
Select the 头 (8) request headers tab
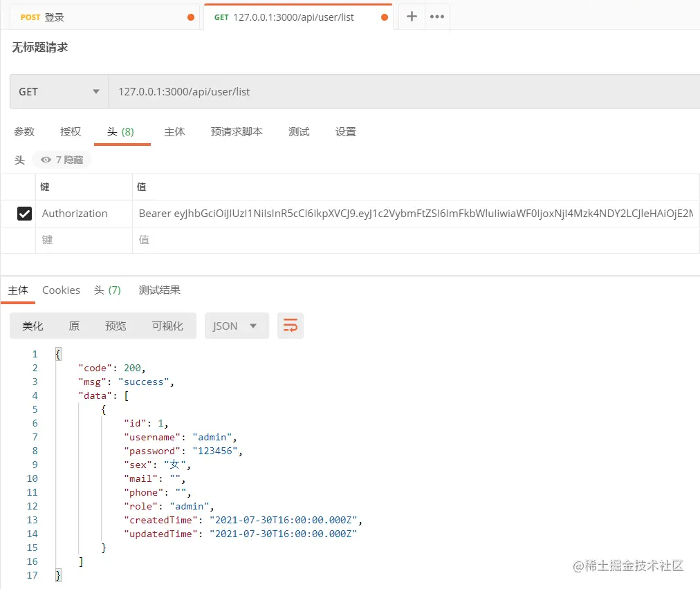click(120, 132)
